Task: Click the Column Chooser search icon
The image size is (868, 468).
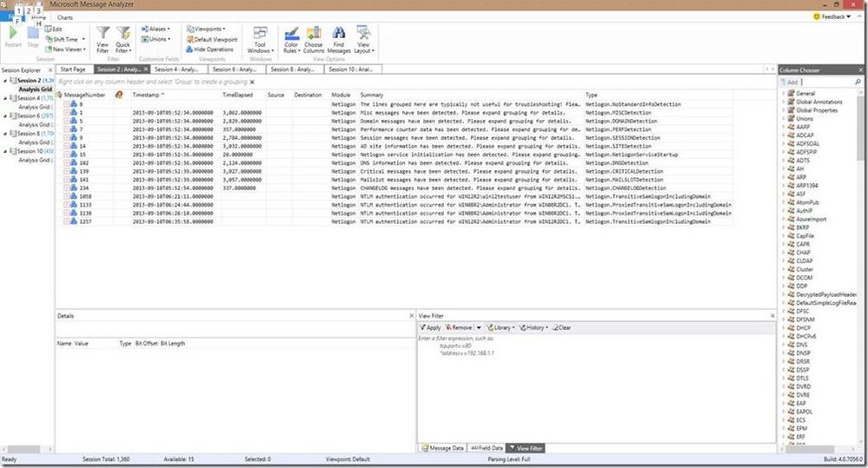Action: pos(858,82)
